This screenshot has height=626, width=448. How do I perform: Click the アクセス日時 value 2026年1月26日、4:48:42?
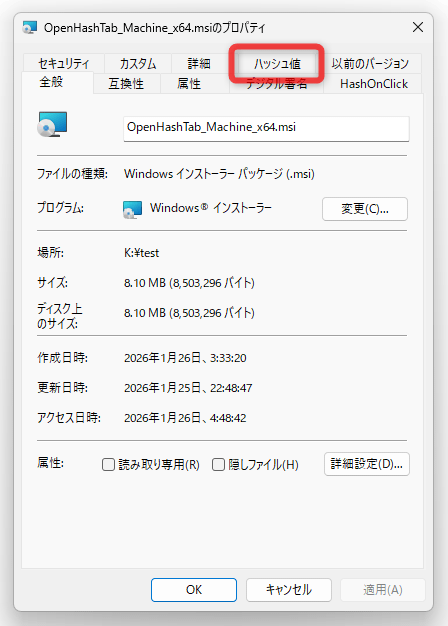point(185,418)
